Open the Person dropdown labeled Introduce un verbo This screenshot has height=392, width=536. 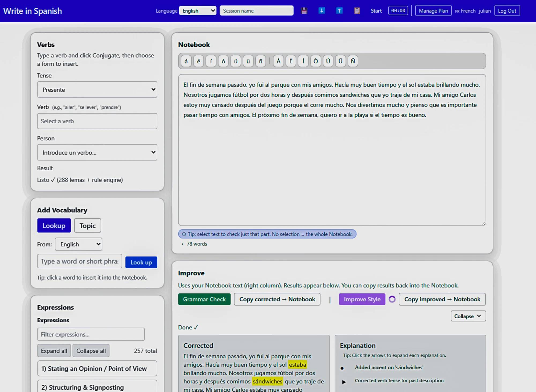pos(97,152)
